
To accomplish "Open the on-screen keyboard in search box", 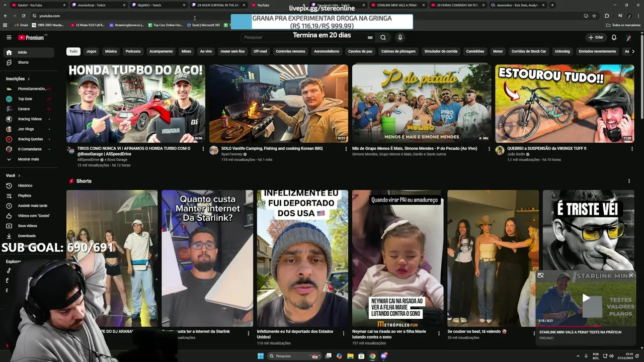I will pyautogui.click(x=370, y=37).
